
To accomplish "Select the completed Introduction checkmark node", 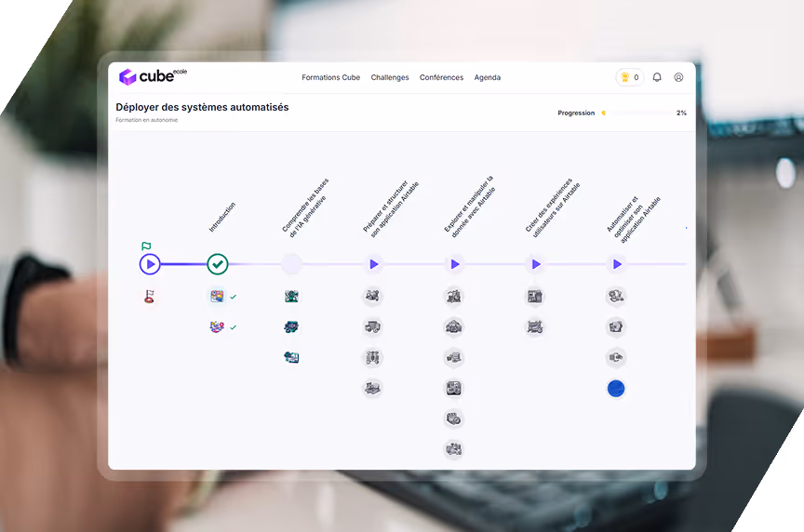I will pyautogui.click(x=218, y=264).
